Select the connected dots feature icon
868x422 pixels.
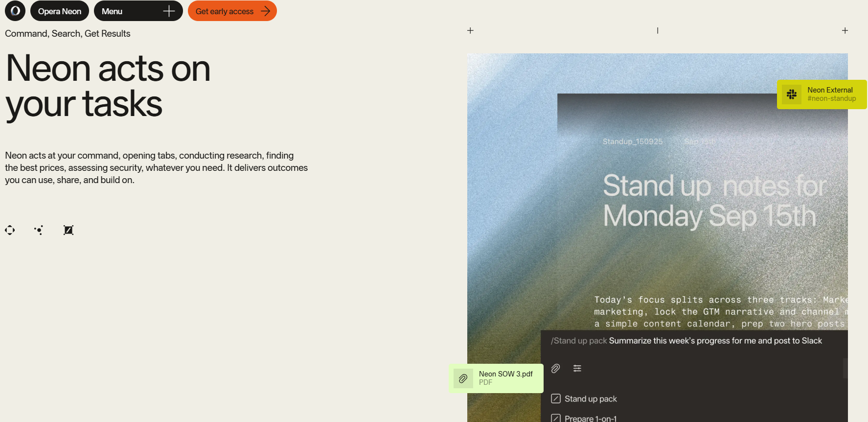click(39, 230)
